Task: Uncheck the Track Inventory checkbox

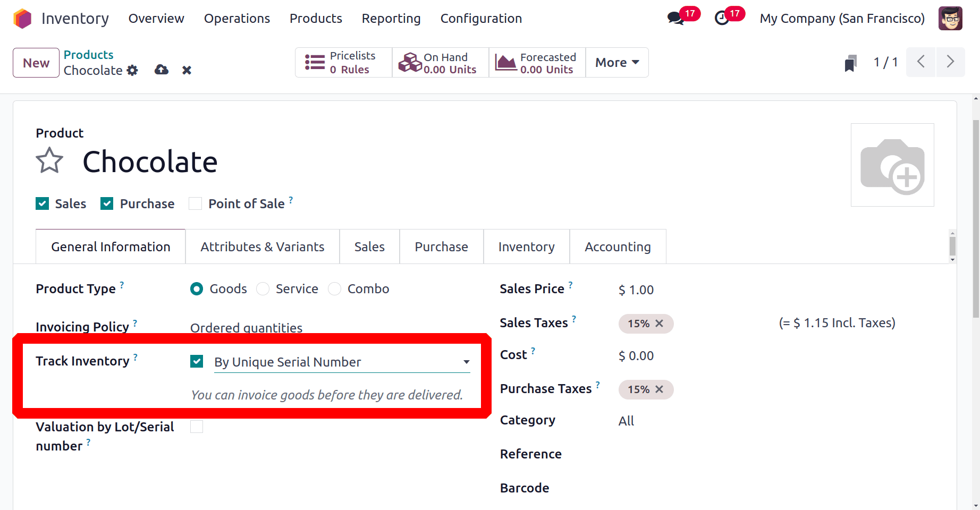Action: click(x=197, y=362)
